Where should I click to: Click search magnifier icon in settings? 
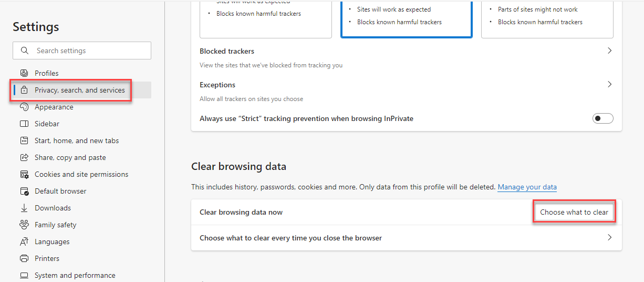[24, 51]
